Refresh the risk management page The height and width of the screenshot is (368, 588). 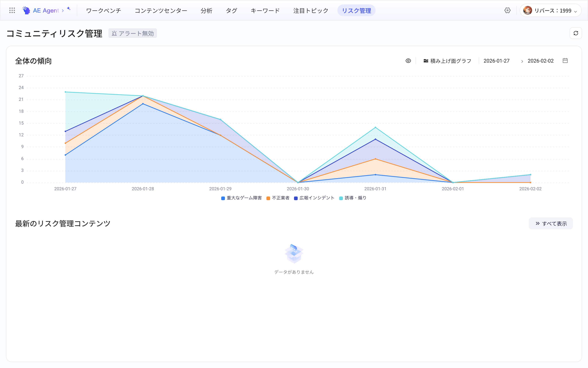coord(576,33)
